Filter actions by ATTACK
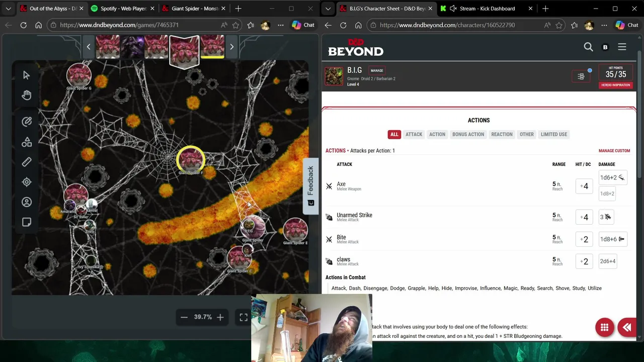Image resolution: width=644 pixels, height=362 pixels. coord(414,134)
